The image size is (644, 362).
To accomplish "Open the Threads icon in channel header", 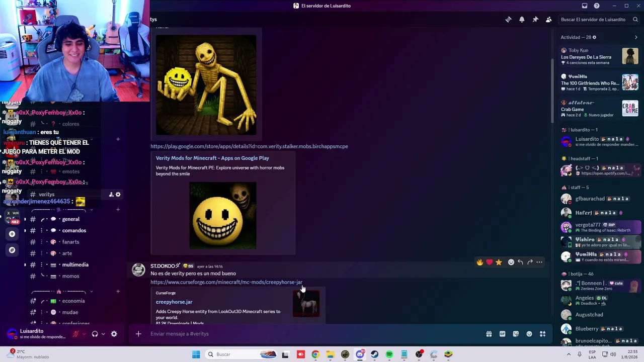I will pos(508,20).
